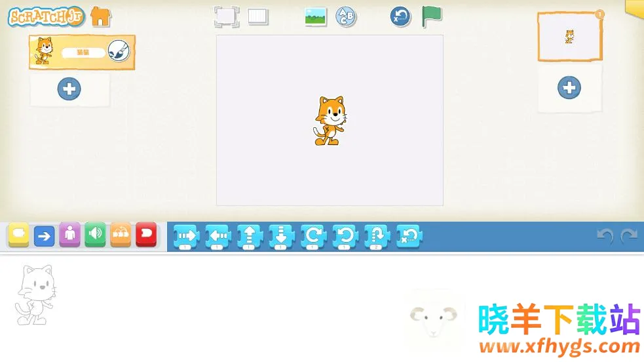Select the yellow trigger blocks category

[18, 235]
